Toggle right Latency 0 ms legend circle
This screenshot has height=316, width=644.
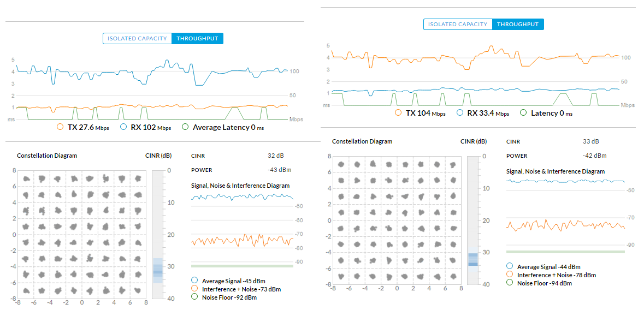[523, 113]
